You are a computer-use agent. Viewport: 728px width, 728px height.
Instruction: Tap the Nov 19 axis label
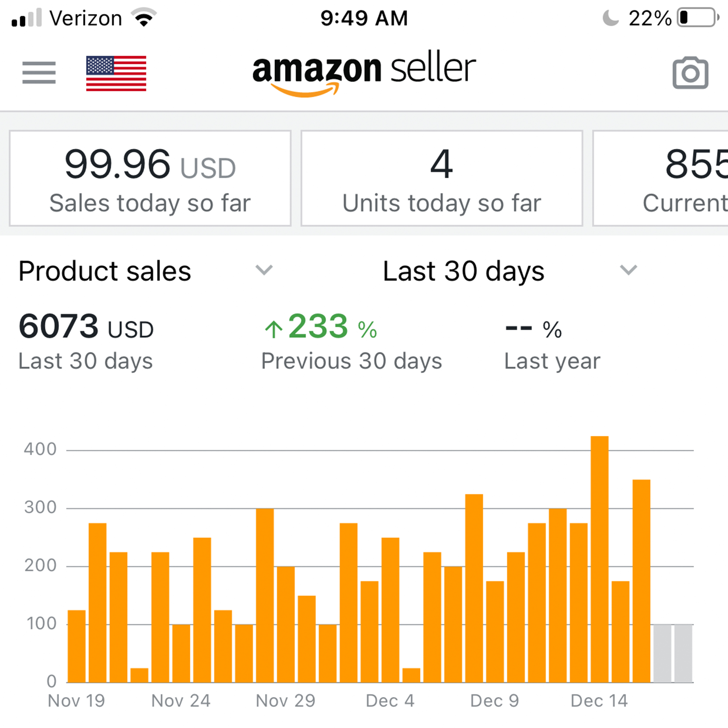pyautogui.click(x=76, y=701)
